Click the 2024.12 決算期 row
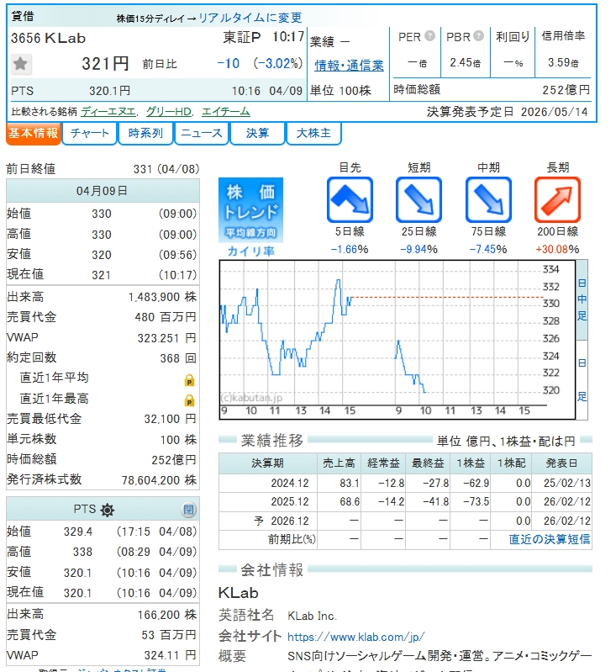The image size is (616, 672). [x=405, y=483]
